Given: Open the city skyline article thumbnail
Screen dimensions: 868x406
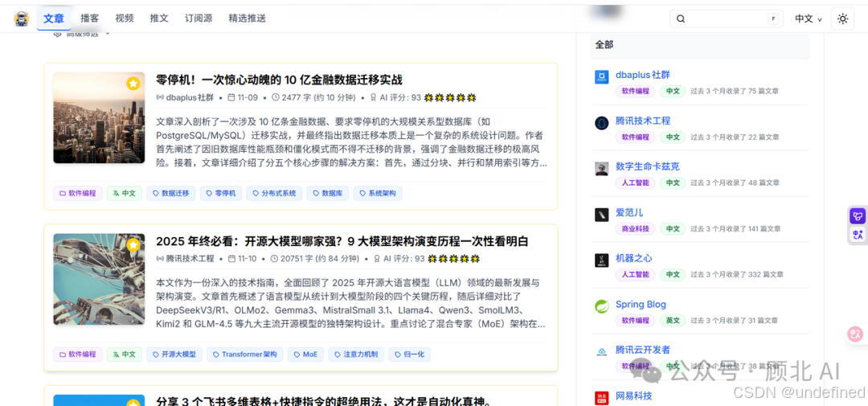Looking at the screenshot, I should [99, 117].
